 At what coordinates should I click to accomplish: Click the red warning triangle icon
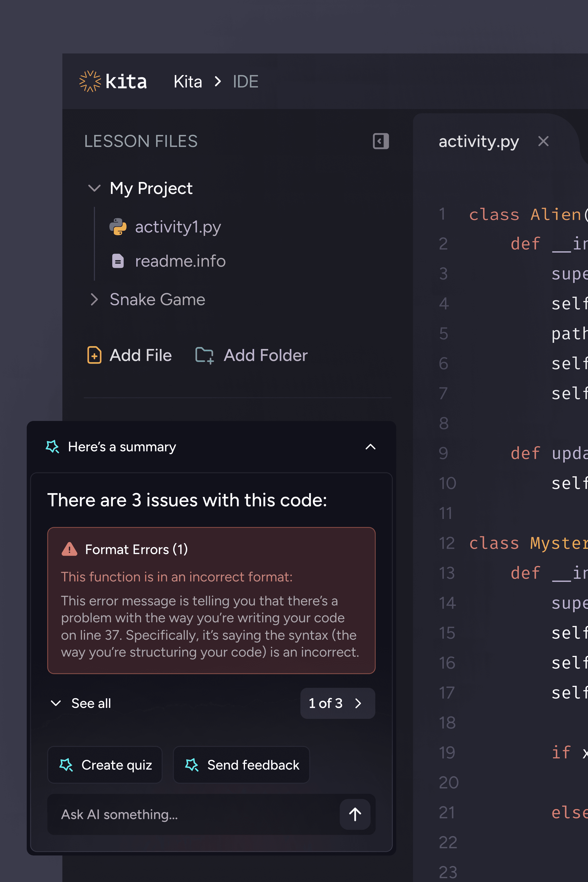[69, 549]
